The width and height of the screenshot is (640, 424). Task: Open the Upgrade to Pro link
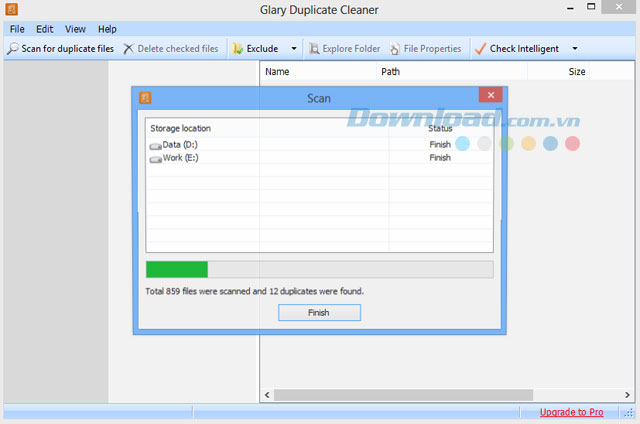[571, 412]
